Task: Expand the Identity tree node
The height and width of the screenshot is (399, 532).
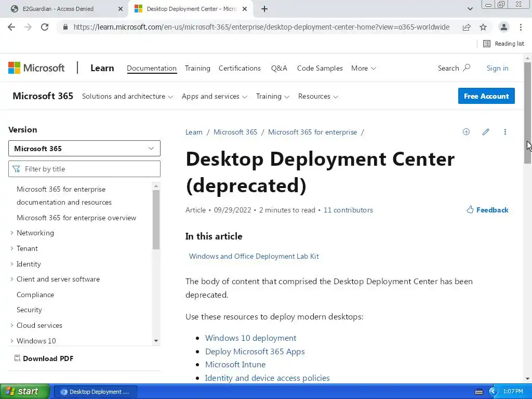Action: [x=12, y=264]
